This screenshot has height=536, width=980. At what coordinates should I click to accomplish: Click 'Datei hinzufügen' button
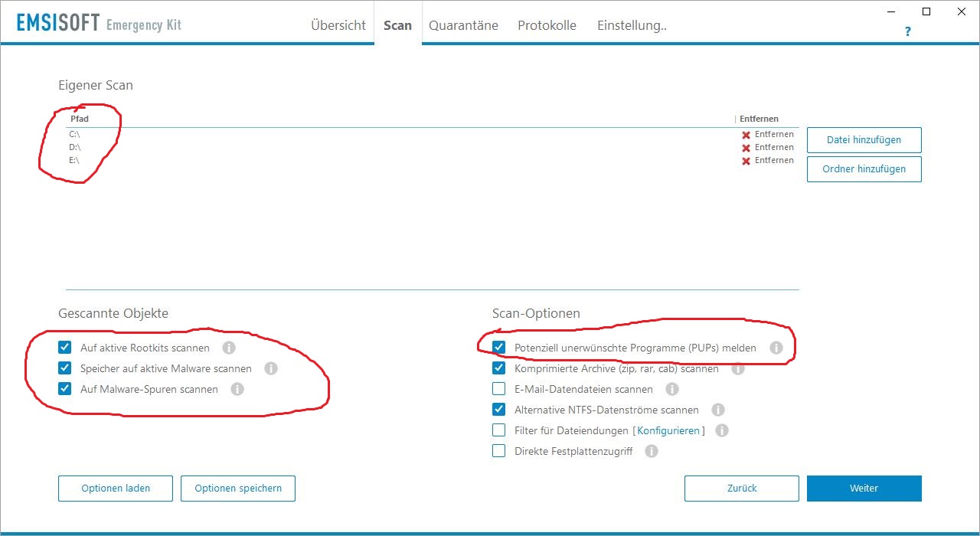pos(864,140)
